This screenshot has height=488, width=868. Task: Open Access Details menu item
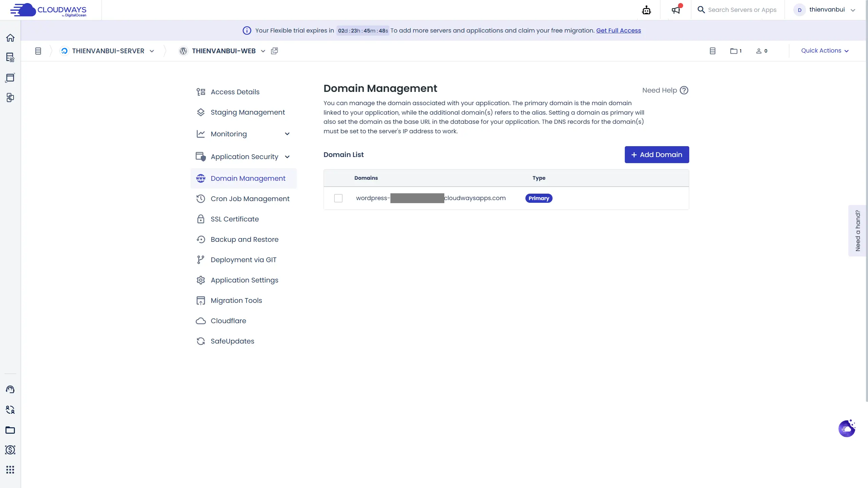click(x=244, y=92)
